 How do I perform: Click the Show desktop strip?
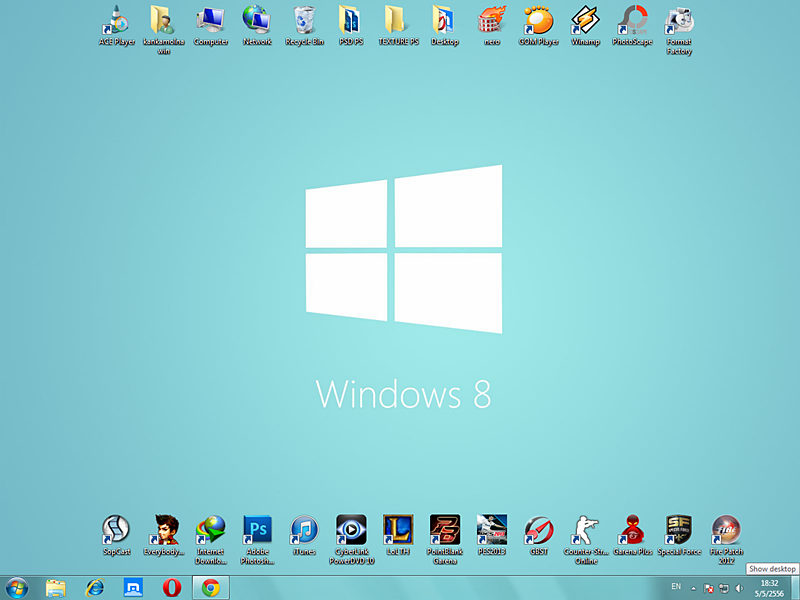pos(795,588)
